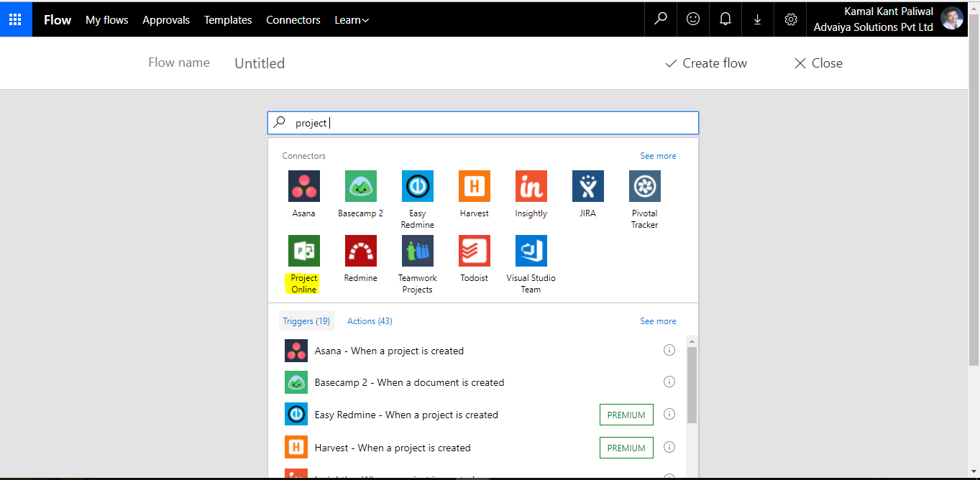
Task: Open the feedback smiley icon
Action: tap(693, 19)
